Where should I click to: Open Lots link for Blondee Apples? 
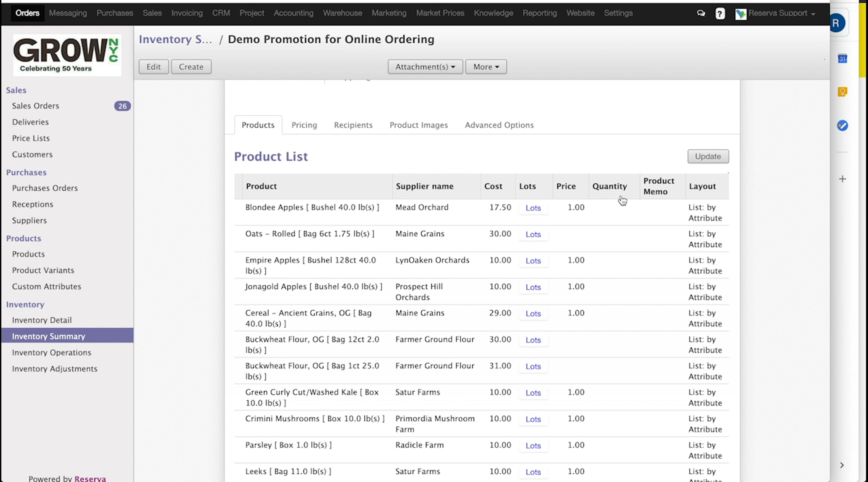click(x=533, y=208)
